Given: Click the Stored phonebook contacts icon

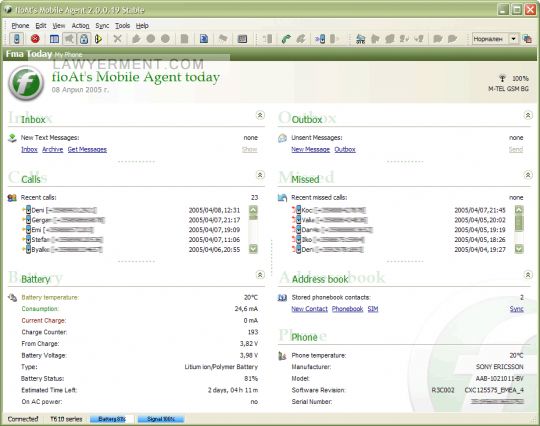Looking at the screenshot, I should (282, 298).
